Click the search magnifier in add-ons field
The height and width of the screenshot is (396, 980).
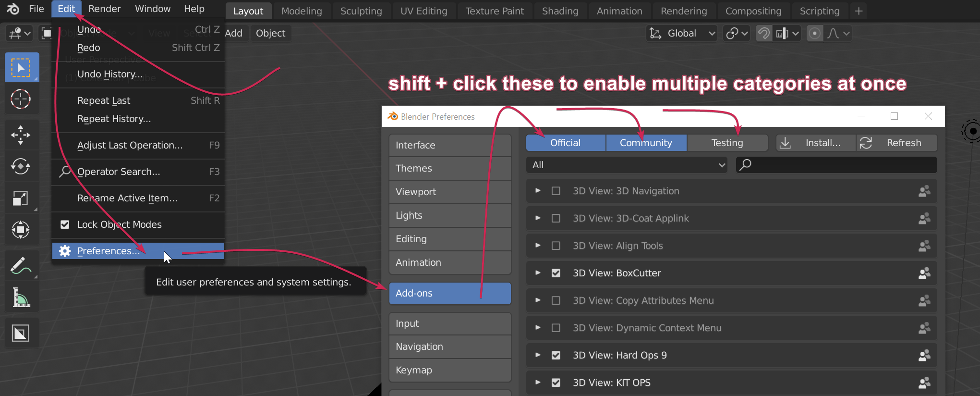coord(745,165)
